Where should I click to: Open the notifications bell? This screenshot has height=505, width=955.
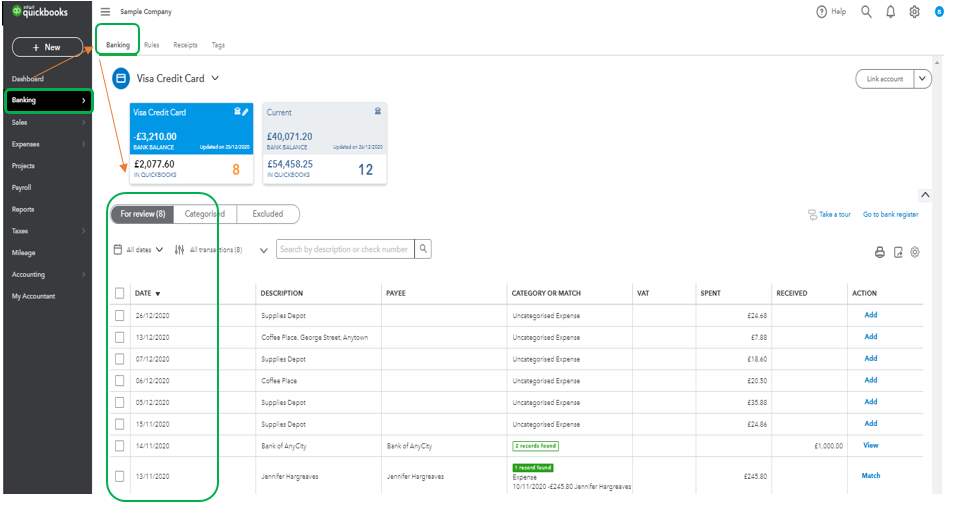click(890, 12)
